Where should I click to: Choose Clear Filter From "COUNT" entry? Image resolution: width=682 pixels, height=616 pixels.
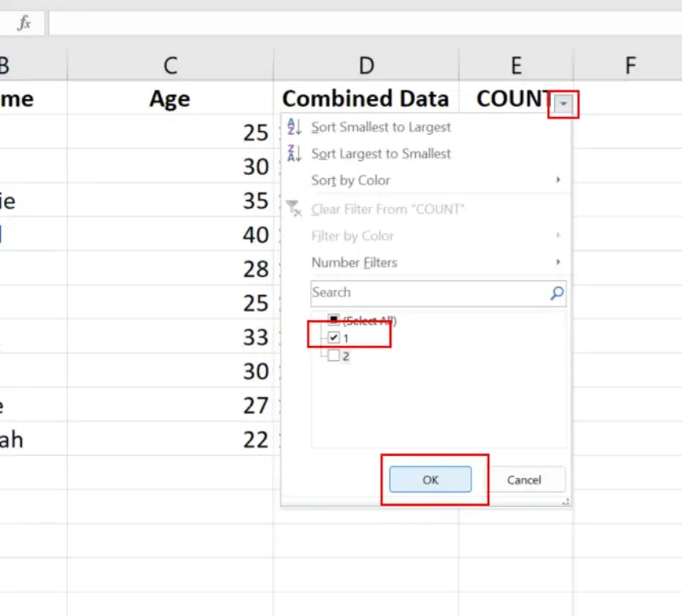tap(387, 209)
